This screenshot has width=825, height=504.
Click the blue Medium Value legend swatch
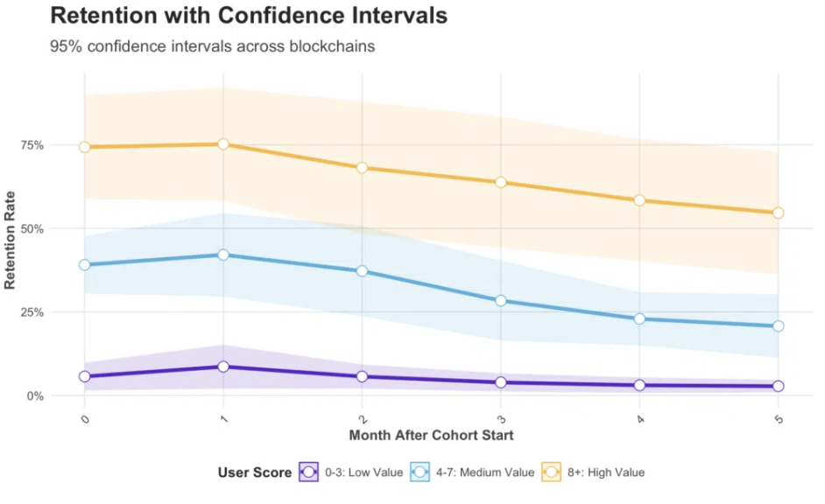click(x=420, y=472)
